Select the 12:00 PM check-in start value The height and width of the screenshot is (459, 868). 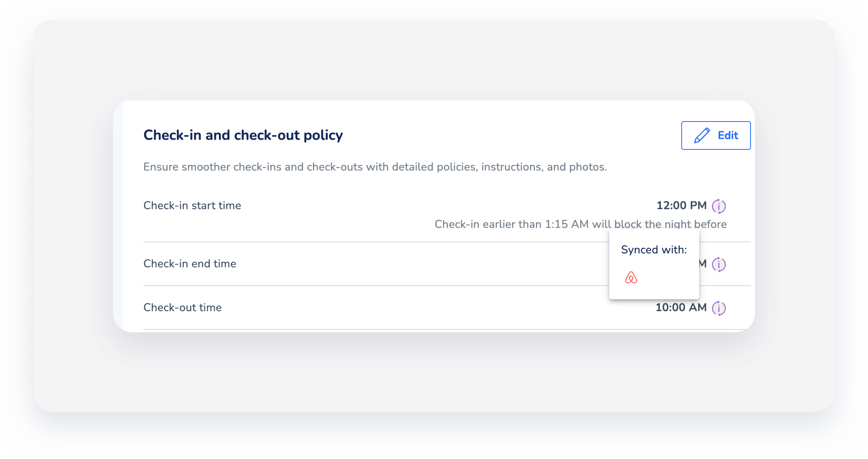[x=681, y=205]
